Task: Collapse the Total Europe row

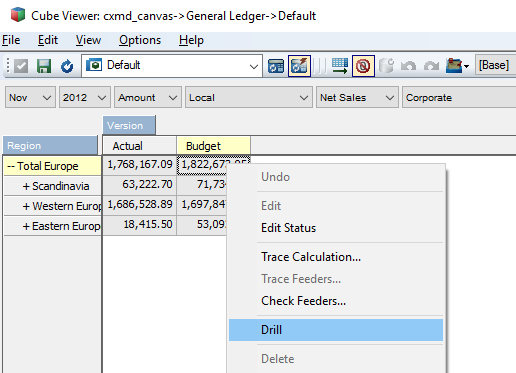Action: (x=11, y=166)
